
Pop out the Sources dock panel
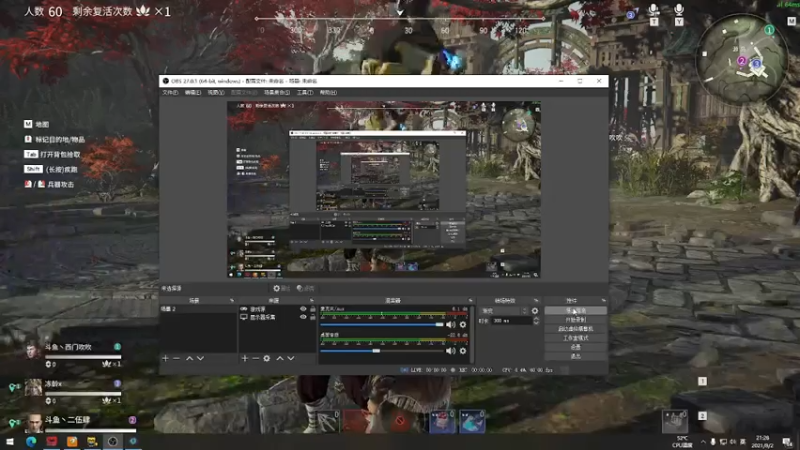312,301
